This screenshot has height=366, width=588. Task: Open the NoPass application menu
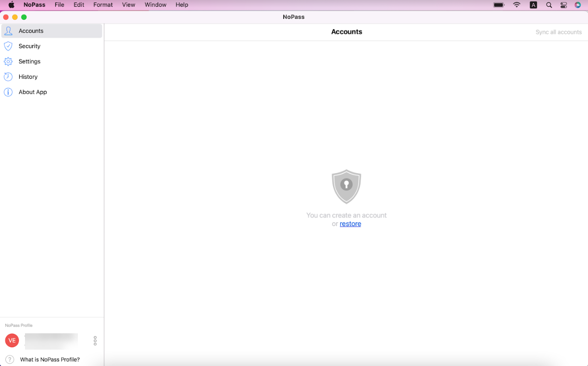click(35, 5)
